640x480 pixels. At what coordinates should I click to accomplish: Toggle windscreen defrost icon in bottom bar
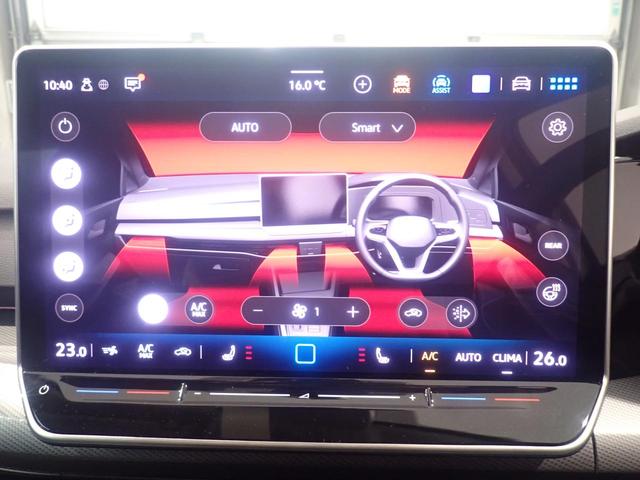pyautogui.click(x=109, y=350)
